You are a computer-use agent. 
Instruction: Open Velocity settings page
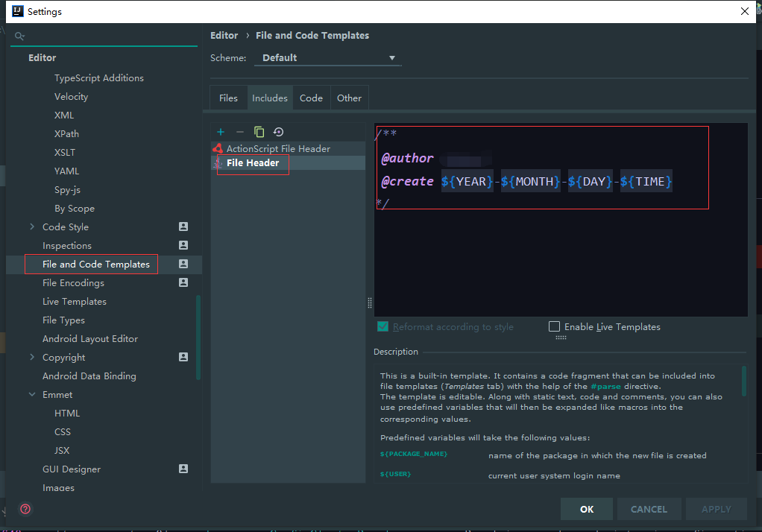[71, 96]
